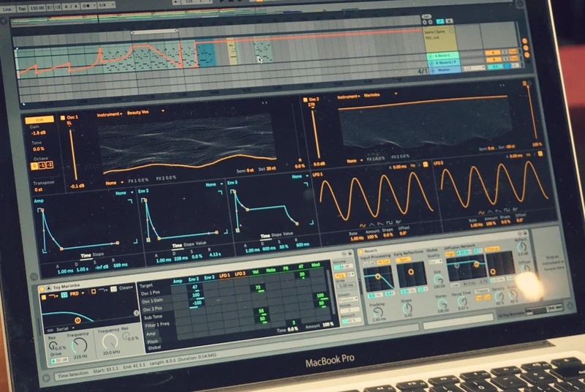Click the Reverb Decay Time knob
The height and width of the screenshot is (392, 585).
tap(463, 301)
